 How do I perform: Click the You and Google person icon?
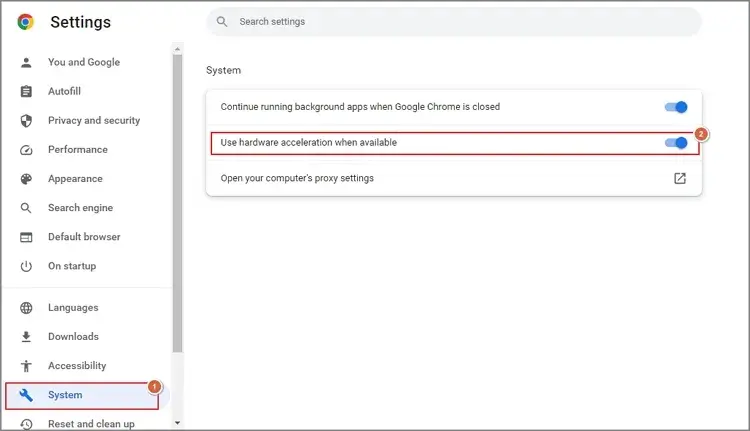26,62
